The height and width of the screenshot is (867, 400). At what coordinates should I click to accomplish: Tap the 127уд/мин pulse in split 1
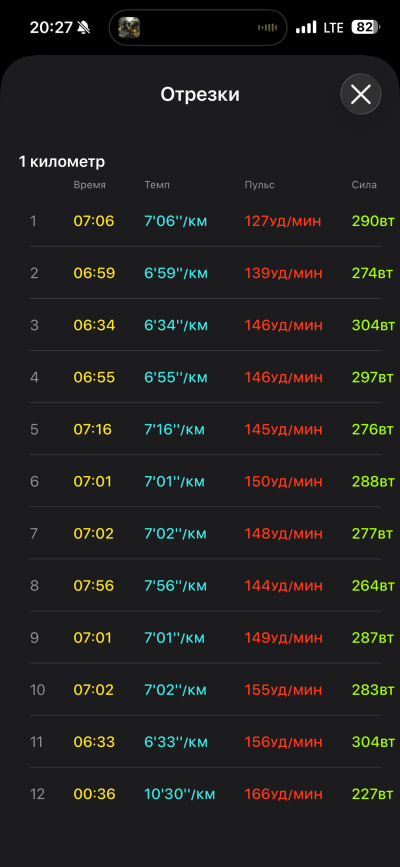(x=283, y=221)
